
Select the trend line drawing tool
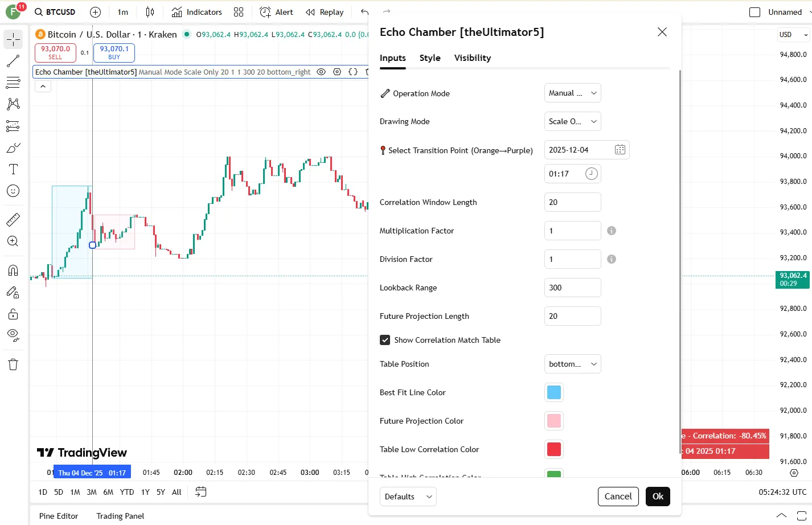(x=13, y=61)
